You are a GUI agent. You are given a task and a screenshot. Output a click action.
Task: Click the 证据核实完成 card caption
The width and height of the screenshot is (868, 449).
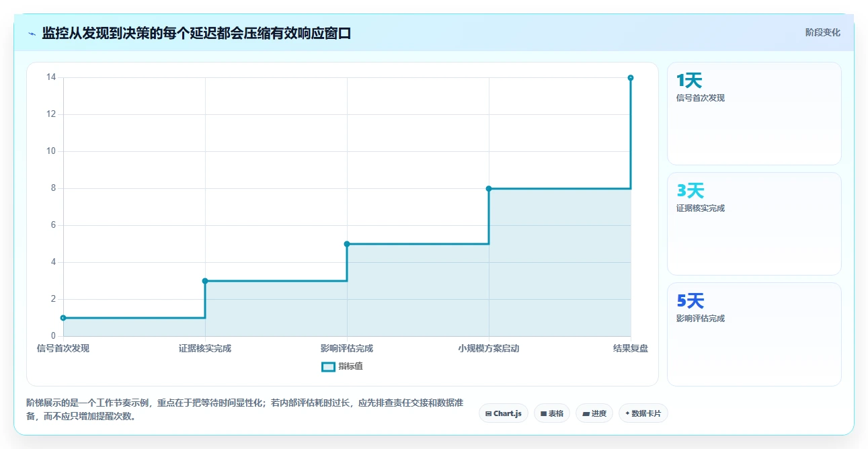click(x=701, y=208)
